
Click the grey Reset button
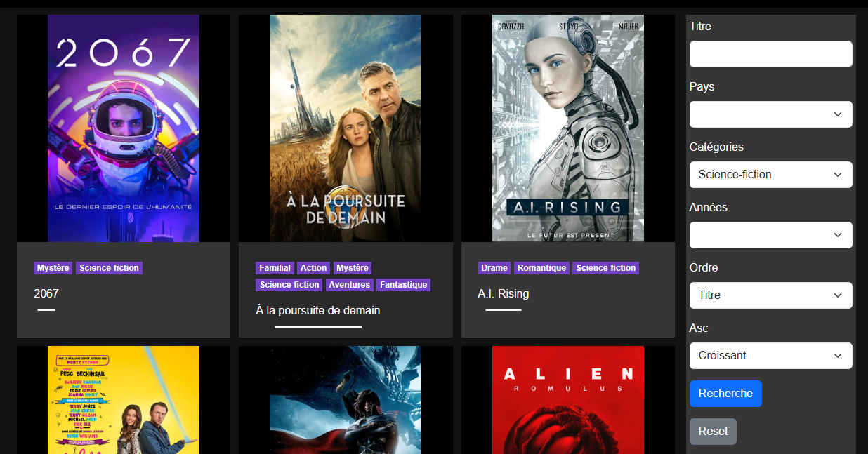point(713,432)
